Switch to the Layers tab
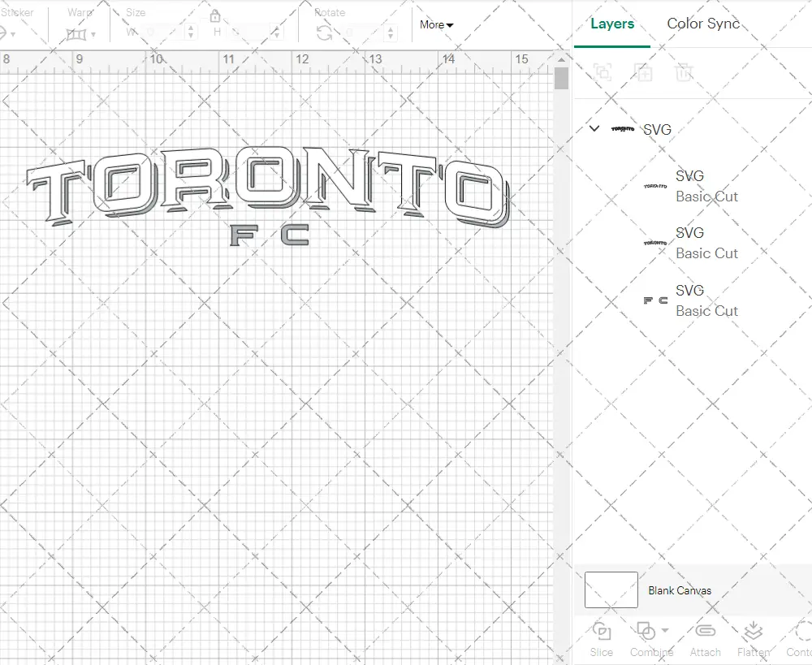 612,24
